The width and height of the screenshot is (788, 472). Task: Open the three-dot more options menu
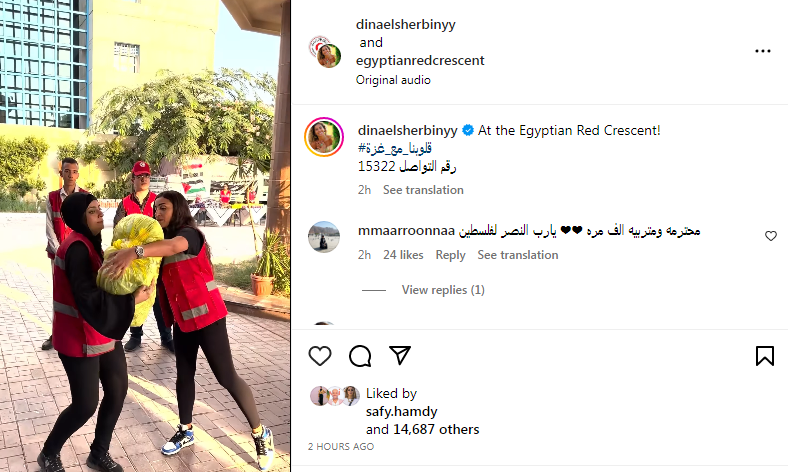pos(762,51)
